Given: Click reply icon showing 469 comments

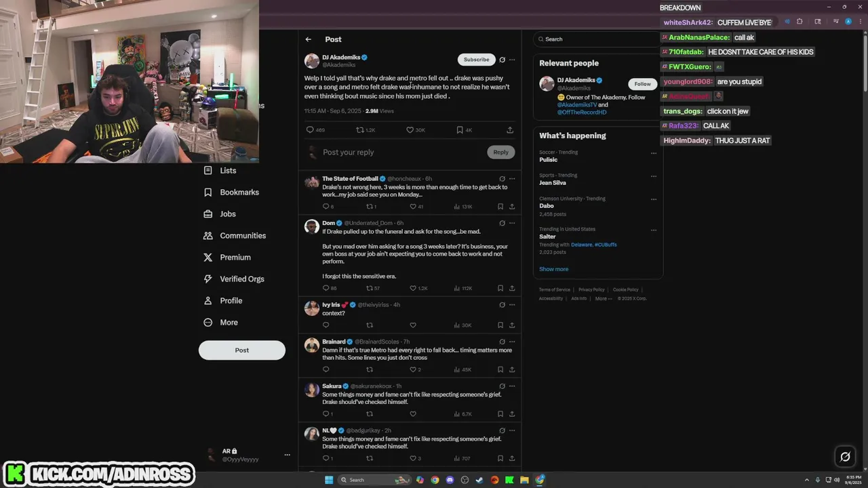Looking at the screenshot, I should coord(310,129).
